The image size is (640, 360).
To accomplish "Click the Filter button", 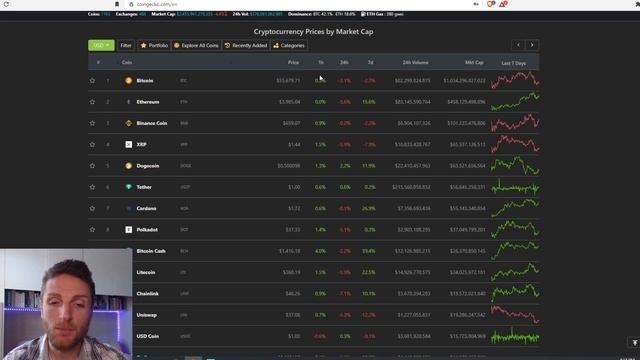I will click(126, 45).
